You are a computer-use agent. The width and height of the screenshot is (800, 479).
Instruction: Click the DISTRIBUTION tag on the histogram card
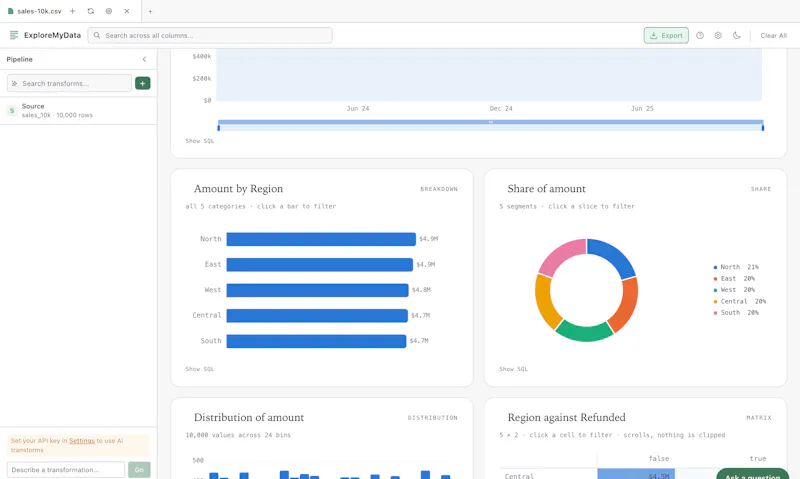433,418
